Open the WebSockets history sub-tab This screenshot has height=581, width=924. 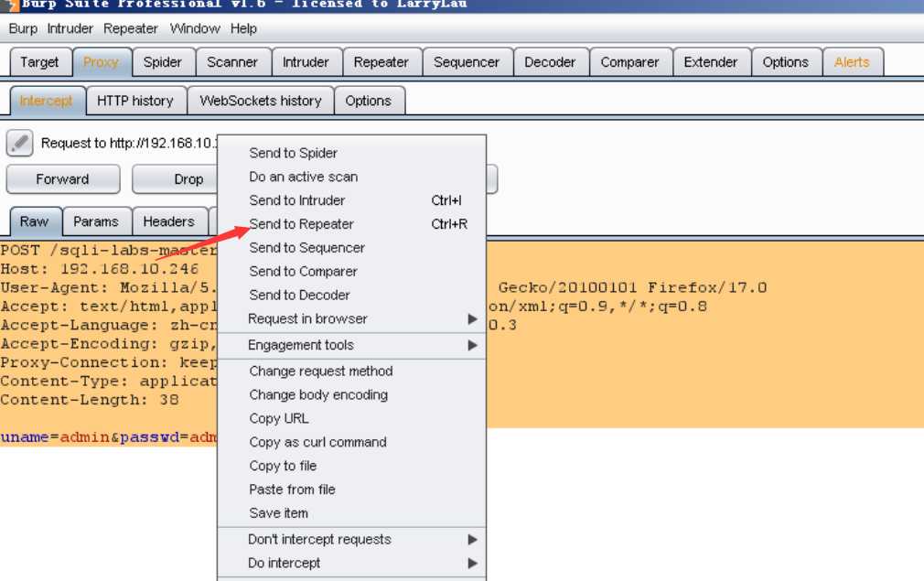[261, 101]
